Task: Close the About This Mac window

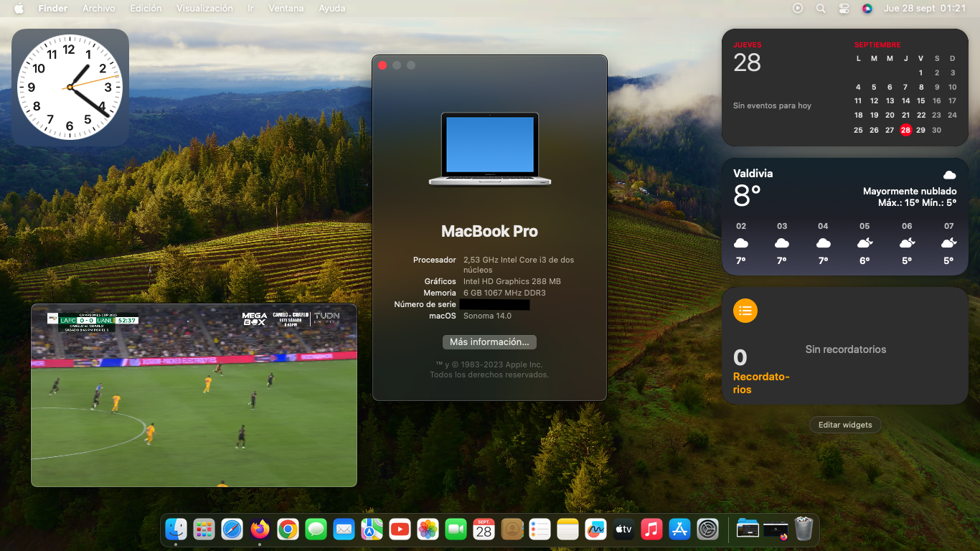Action: tap(382, 65)
